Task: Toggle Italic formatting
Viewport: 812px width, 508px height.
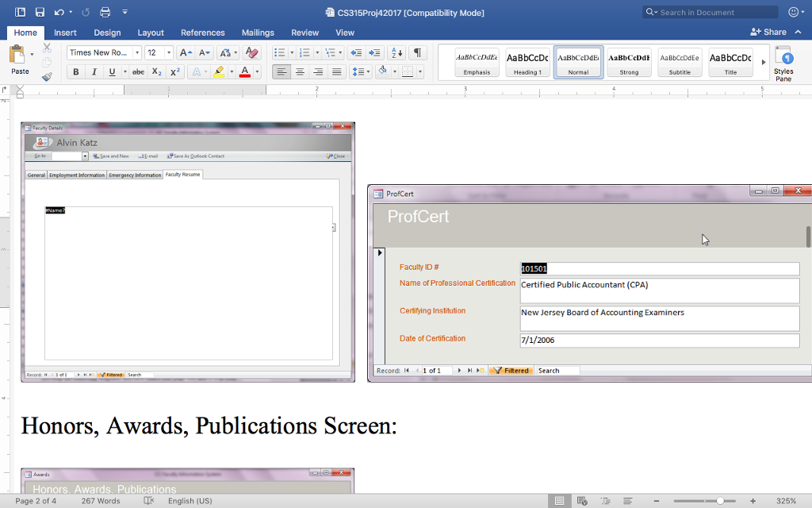Action: (94, 71)
